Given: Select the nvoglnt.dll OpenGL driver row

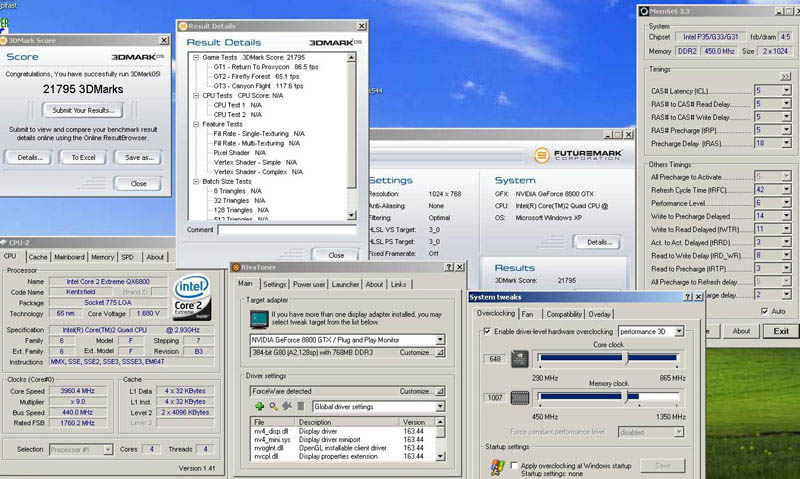Looking at the screenshot, I should click(x=342, y=448).
